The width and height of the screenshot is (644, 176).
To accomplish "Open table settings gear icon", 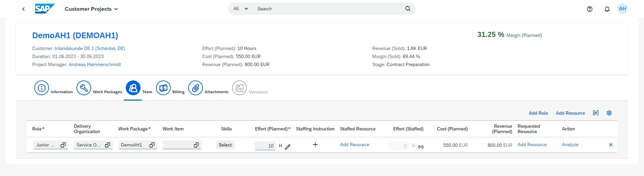I will click(609, 113).
